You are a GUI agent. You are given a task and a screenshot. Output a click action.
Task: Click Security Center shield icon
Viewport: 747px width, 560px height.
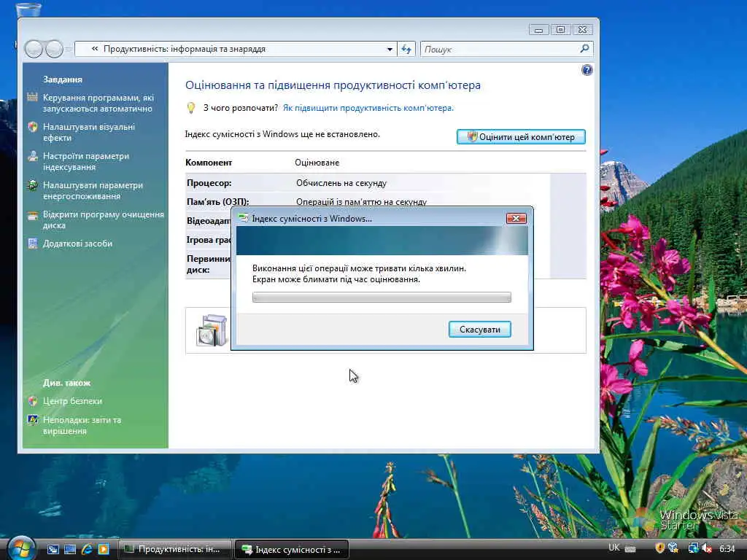[x=32, y=401]
